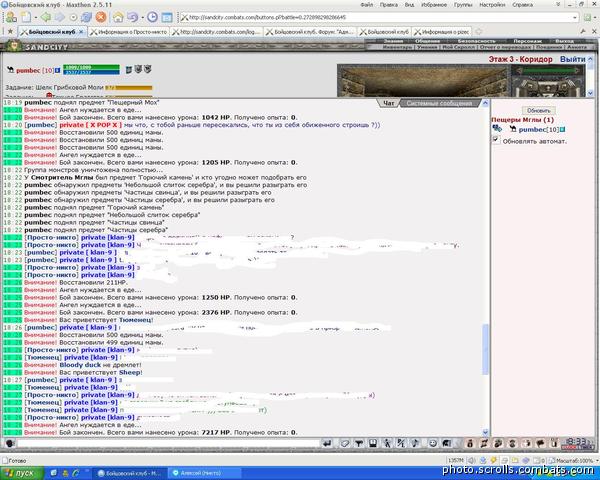Click the Выйти link
600x480 pixels.
pos(572,59)
